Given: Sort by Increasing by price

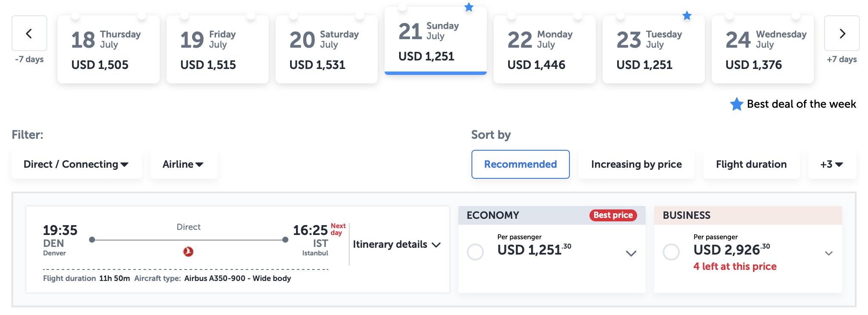Looking at the screenshot, I should [x=636, y=164].
